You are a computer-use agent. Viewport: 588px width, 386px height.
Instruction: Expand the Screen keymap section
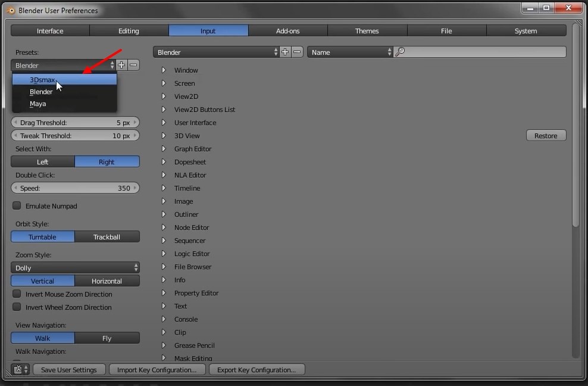[x=164, y=83]
